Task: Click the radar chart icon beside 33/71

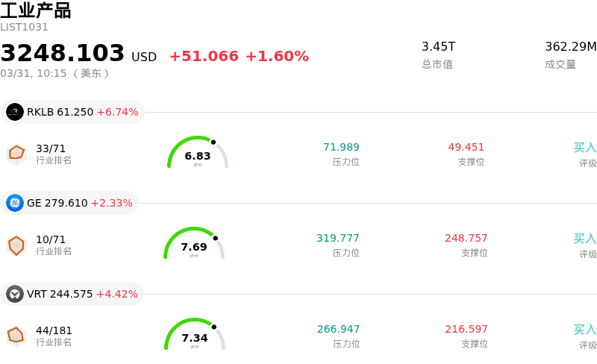Action: coord(16,154)
